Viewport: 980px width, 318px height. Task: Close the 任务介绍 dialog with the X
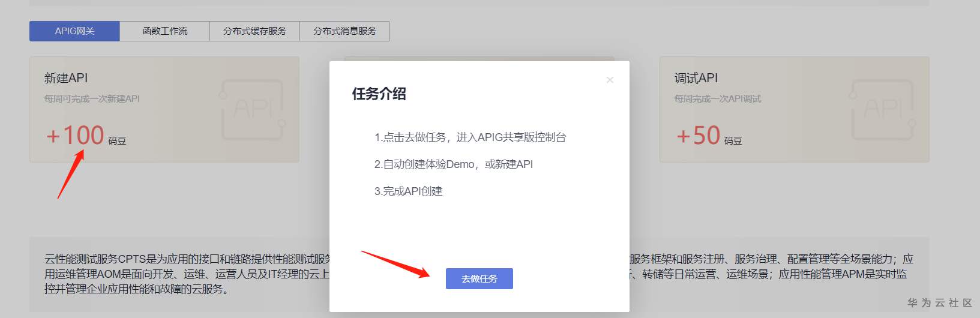tap(610, 80)
